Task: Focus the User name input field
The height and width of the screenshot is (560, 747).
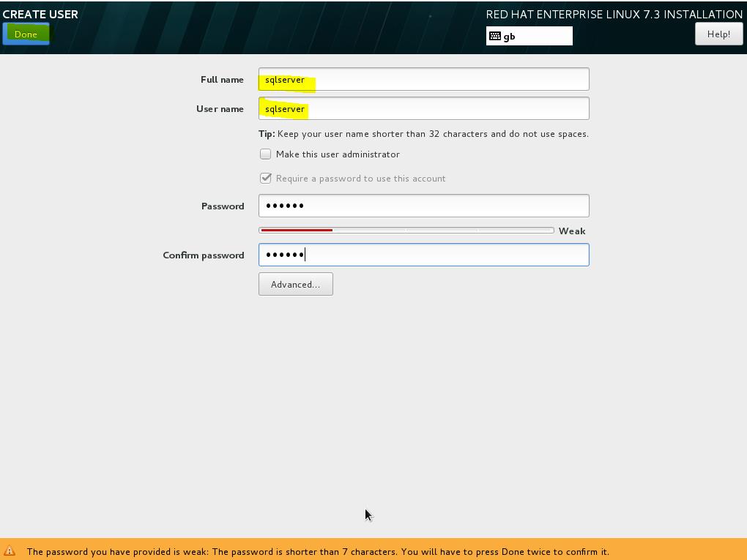Action: (423, 108)
